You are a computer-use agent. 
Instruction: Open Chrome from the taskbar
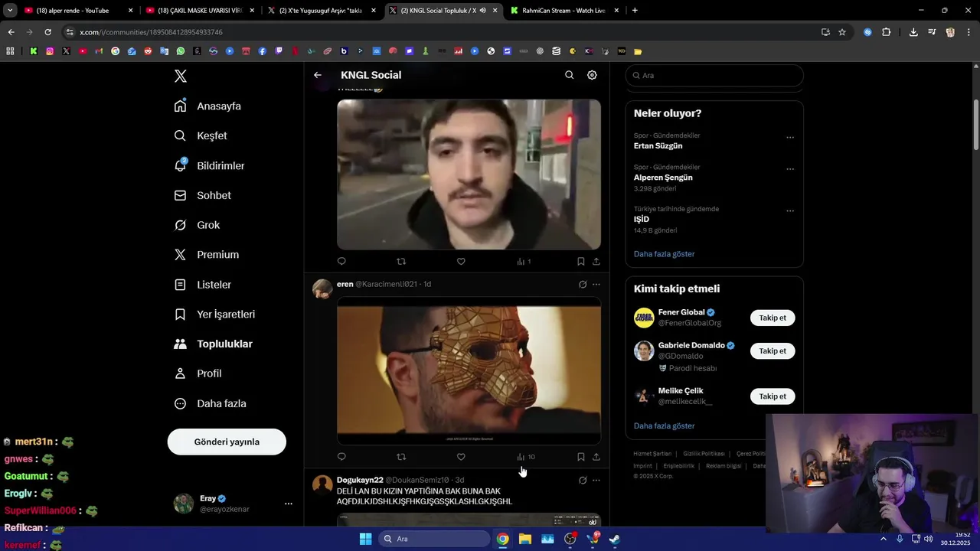pyautogui.click(x=502, y=539)
